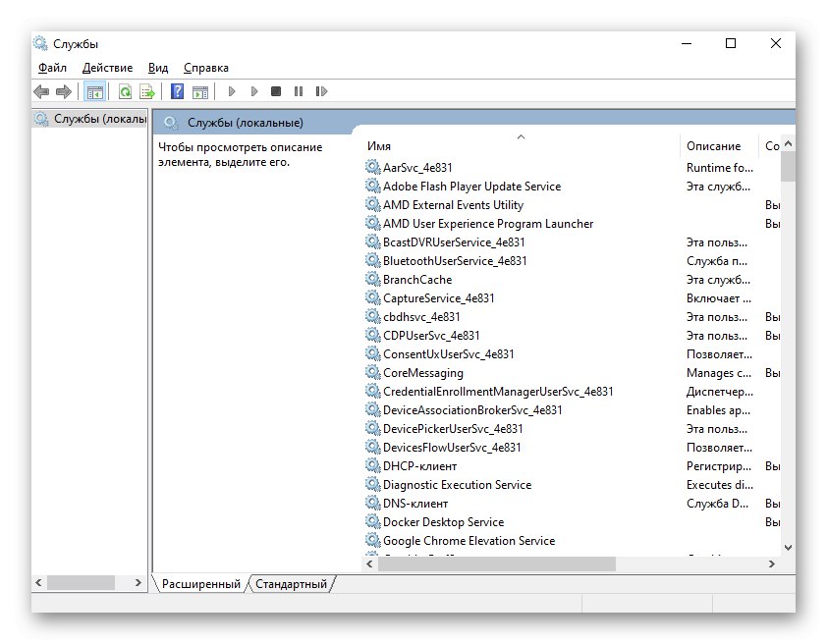Pause the selected service with the pause icon
Screen dimensions: 827x644
click(x=299, y=91)
